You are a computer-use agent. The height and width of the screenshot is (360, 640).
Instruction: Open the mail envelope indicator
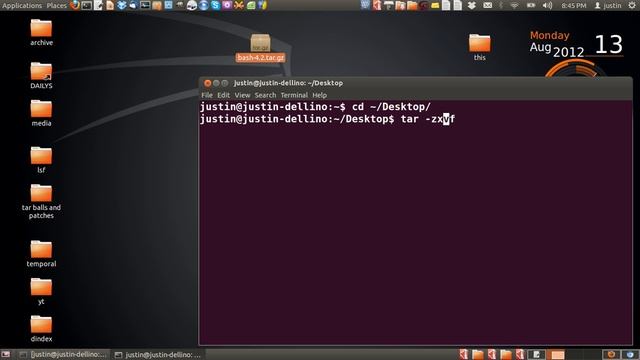(487, 5)
